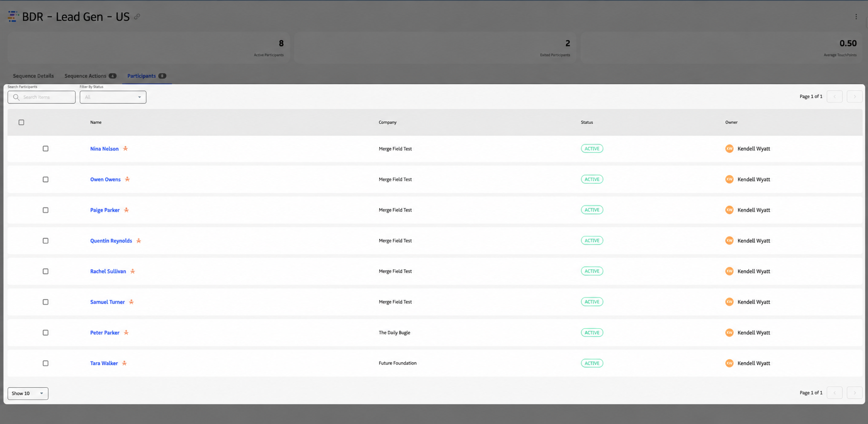Viewport: 868px width, 424px height.
Task: Select the Participants tab
Action: (147, 76)
